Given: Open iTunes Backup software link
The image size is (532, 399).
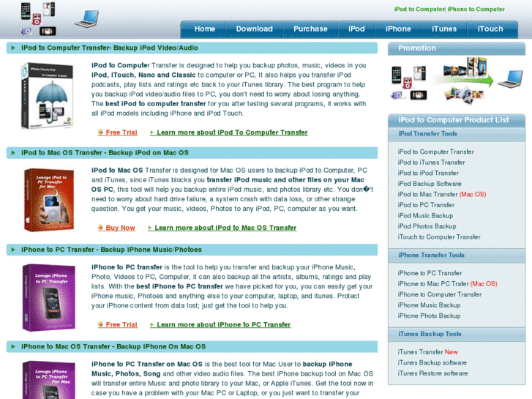Looking at the screenshot, I should point(432,362).
